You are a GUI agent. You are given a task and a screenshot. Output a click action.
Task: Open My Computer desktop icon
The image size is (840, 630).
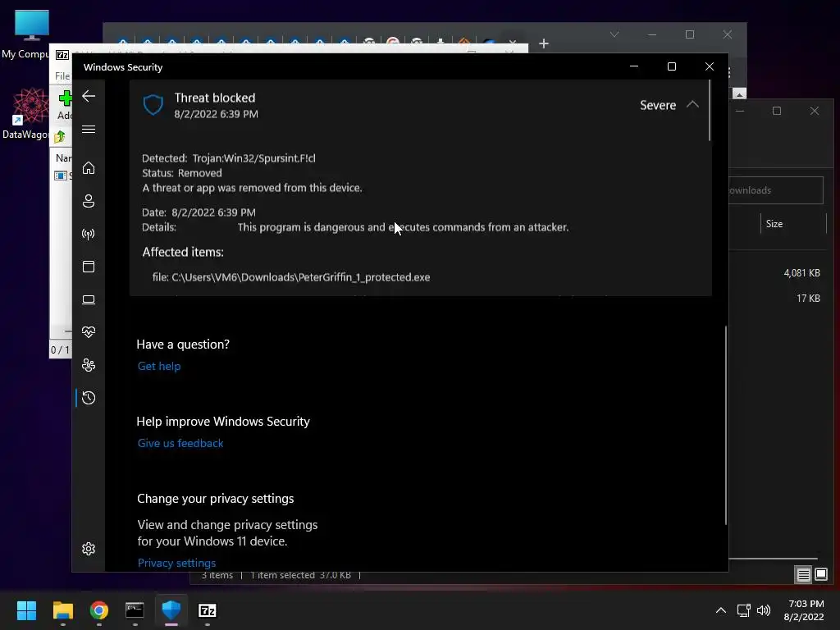[30, 34]
